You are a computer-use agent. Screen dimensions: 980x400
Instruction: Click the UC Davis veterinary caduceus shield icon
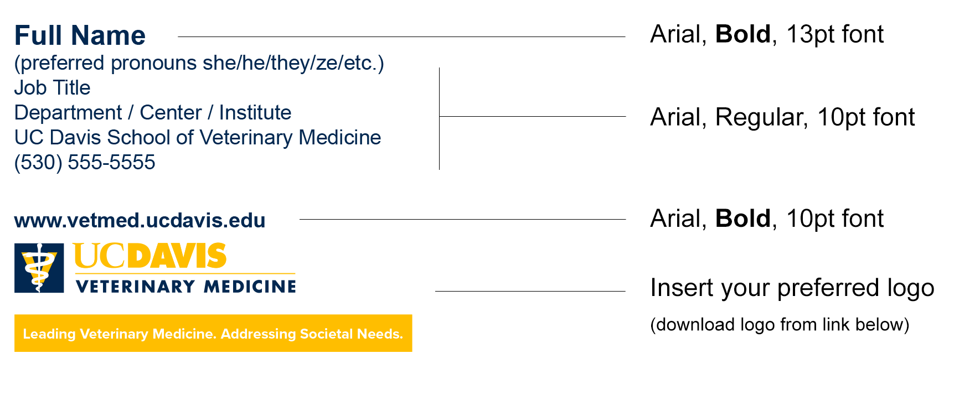(39, 268)
